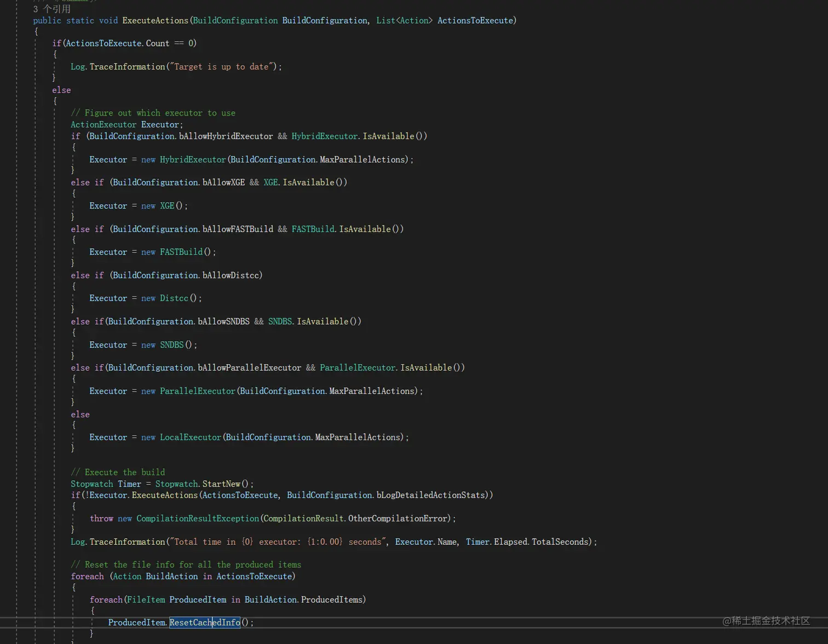Viewport: 828px width, 644px height.
Task: Click 'Executor.Name' in the TraceInformation call
Action: pos(426,542)
